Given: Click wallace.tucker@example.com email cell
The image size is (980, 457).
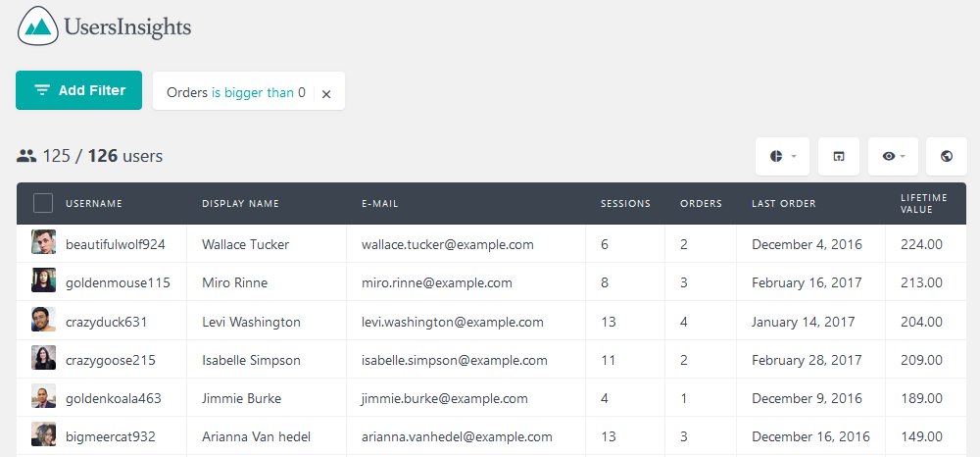Looking at the screenshot, I should tap(448, 244).
